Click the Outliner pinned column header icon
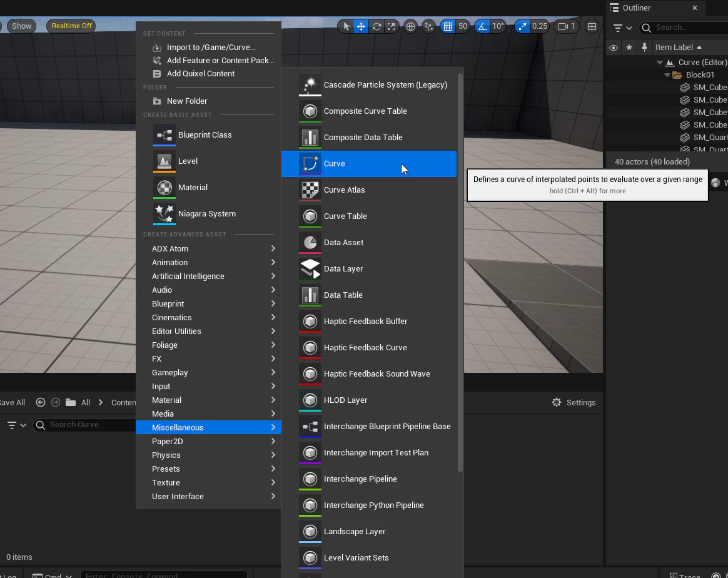This screenshot has height=578, width=728. [x=644, y=48]
